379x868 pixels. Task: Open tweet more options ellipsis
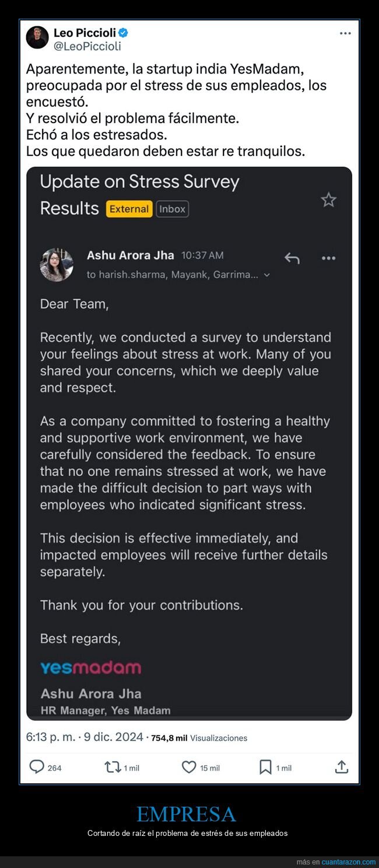click(x=345, y=34)
